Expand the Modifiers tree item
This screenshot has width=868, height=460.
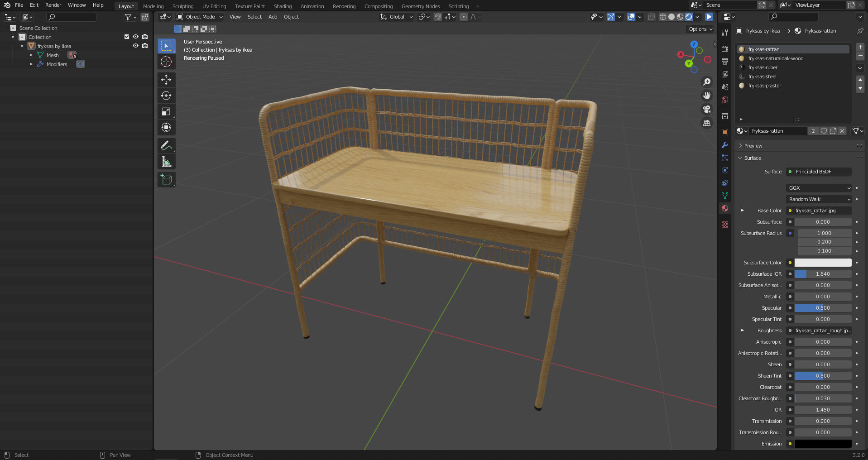pyautogui.click(x=31, y=64)
